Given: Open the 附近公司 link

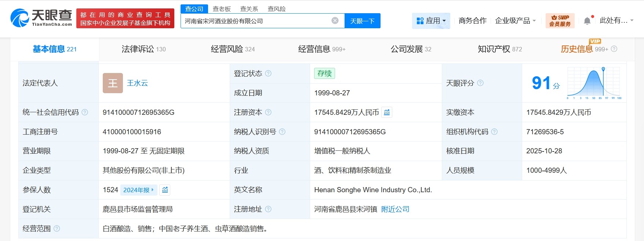Looking at the screenshot, I should 395,209.
